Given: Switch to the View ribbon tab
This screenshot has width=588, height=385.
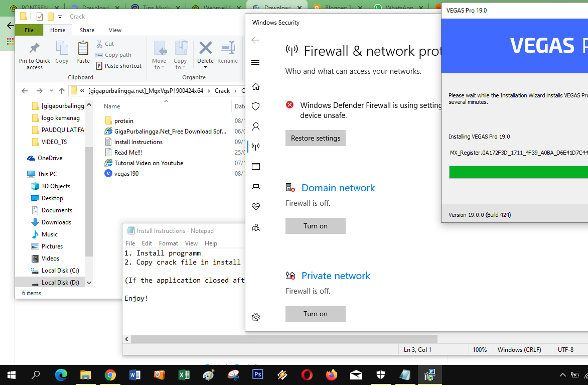Looking at the screenshot, I should [x=115, y=30].
